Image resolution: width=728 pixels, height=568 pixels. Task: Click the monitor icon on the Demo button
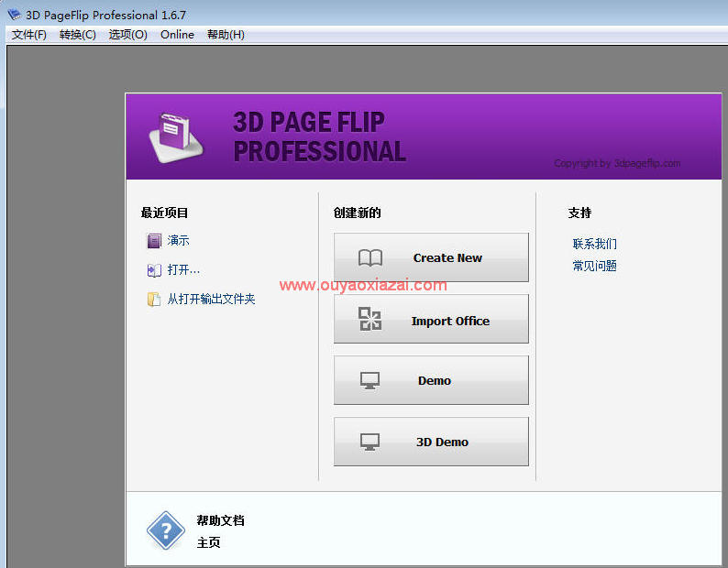pyautogui.click(x=370, y=380)
